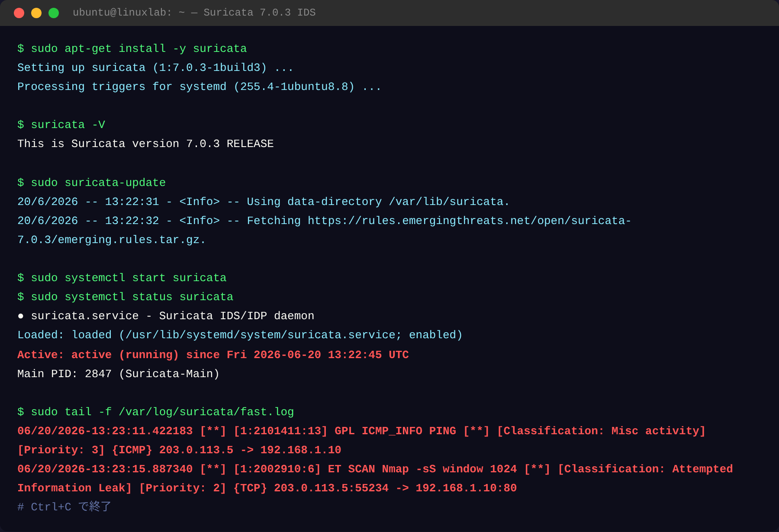The height and width of the screenshot is (532, 779).
Task: Open the rules.emergingthreats.net URL in the Fetching line
Action: pyautogui.click(x=469, y=221)
